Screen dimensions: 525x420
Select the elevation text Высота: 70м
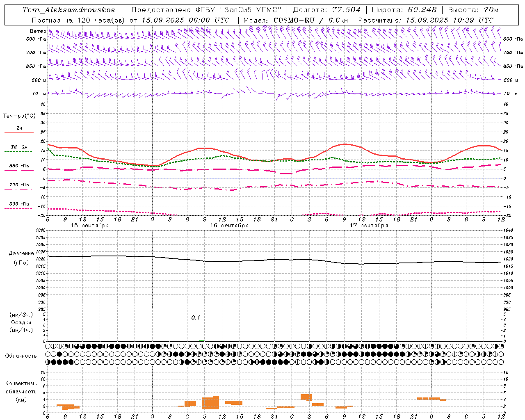(x=473, y=10)
